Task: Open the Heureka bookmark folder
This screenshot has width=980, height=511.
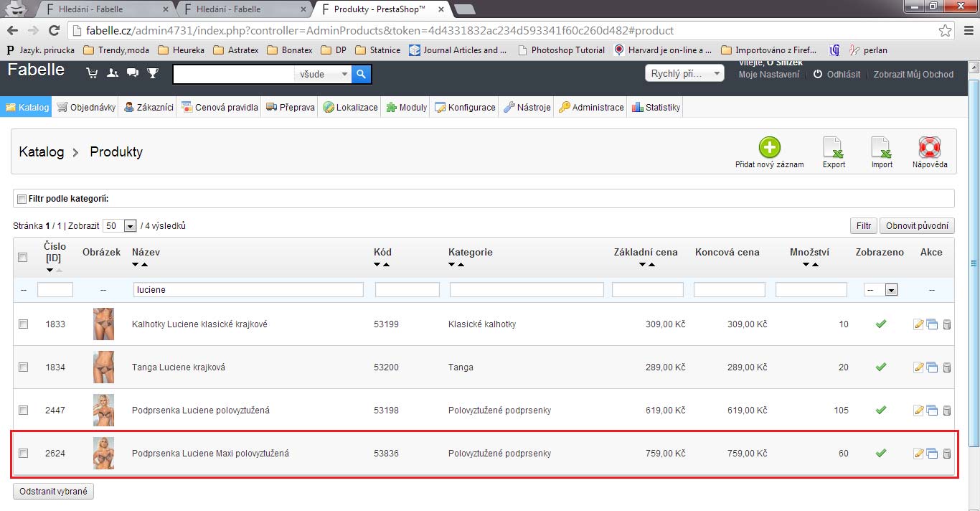Action: (181, 50)
